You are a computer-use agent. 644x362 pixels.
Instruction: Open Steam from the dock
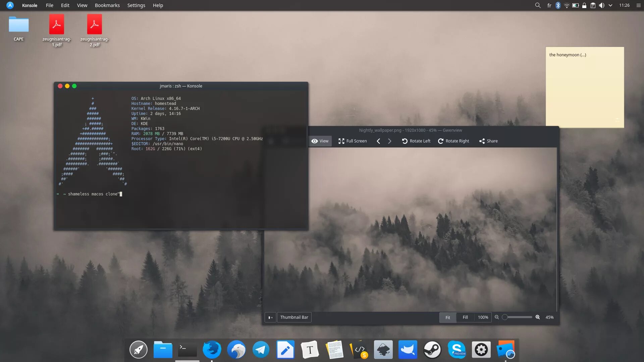point(432,350)
